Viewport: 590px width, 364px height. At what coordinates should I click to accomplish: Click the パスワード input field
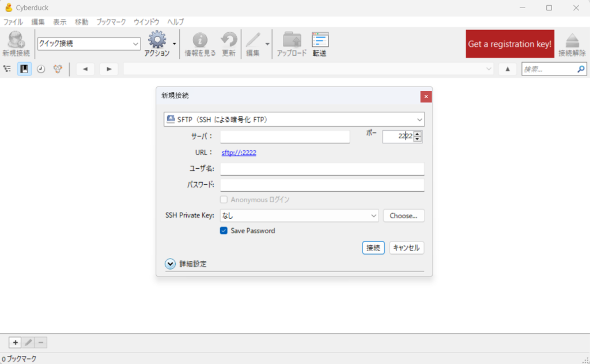[322, 185]
